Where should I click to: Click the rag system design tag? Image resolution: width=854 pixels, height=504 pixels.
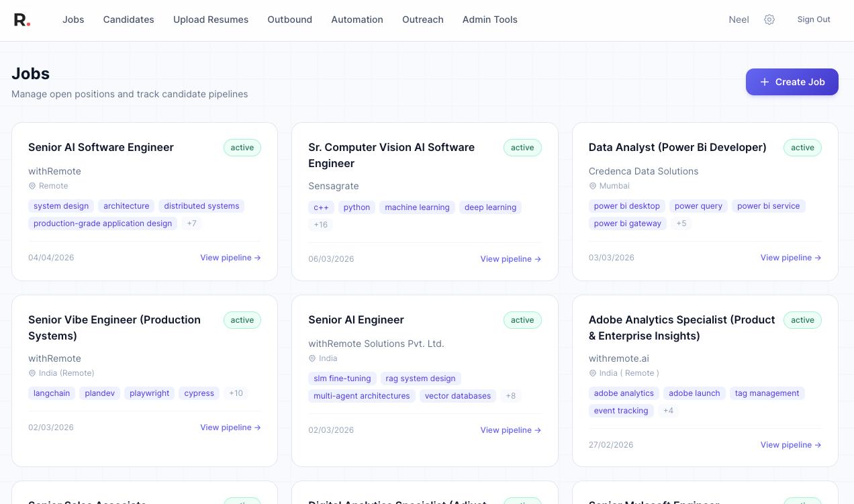420,379
